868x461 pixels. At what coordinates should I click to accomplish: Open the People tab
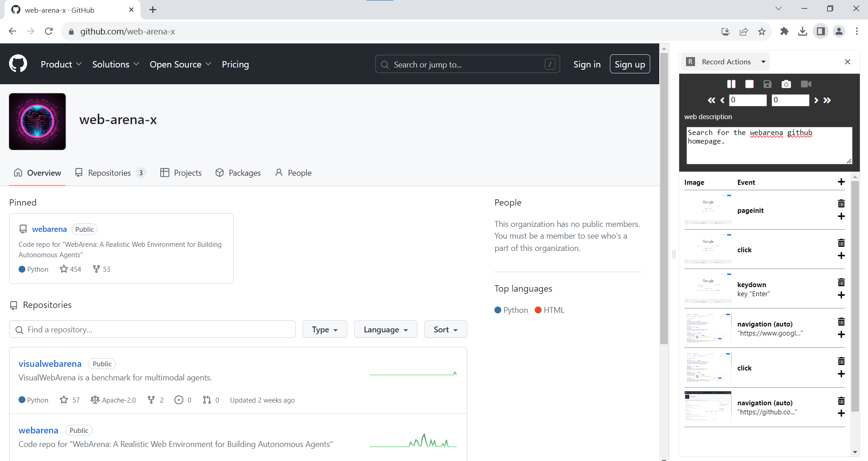click(x=293, y=173)
